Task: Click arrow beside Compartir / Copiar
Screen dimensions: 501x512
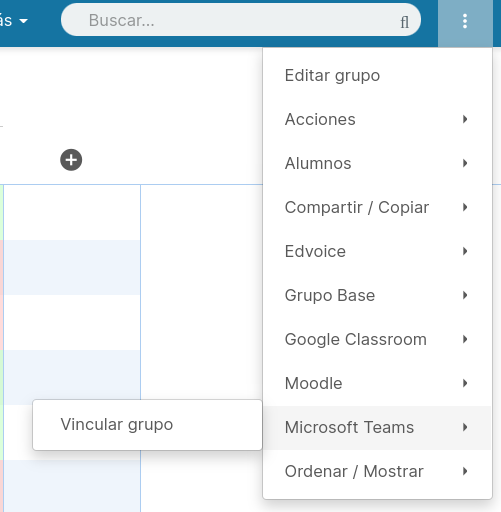Action: [x=465, y=207]
